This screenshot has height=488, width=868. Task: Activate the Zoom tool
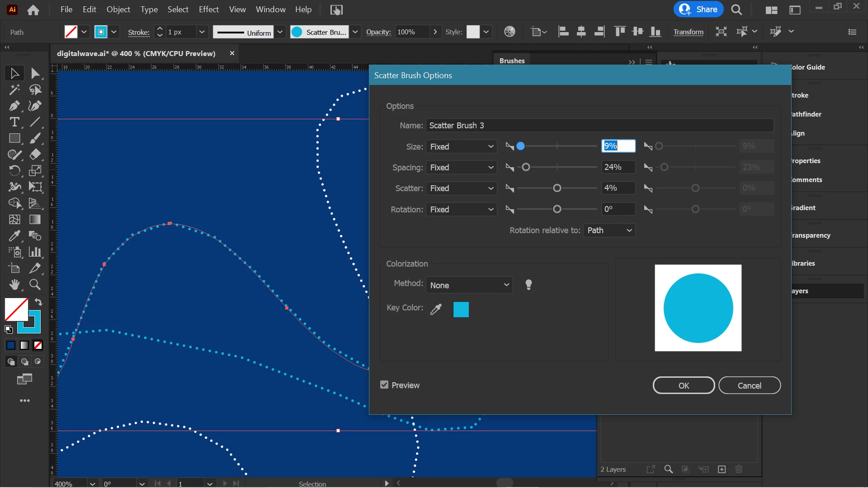point(35,285)
